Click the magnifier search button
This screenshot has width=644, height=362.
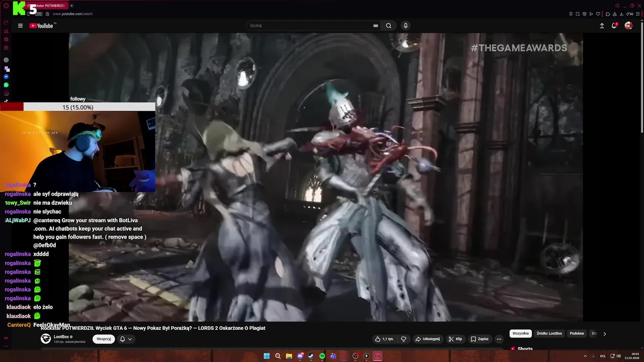(x=388, y=26)
